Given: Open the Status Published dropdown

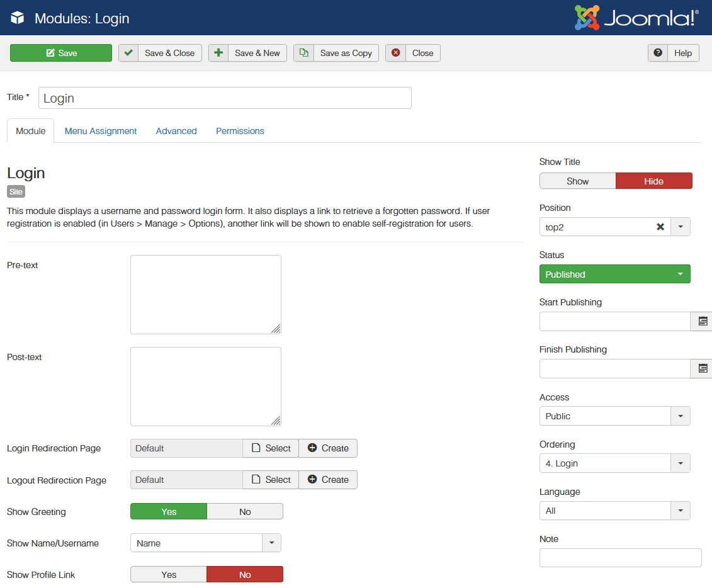Looking at the screenshot, I should [x=614, y=274].
